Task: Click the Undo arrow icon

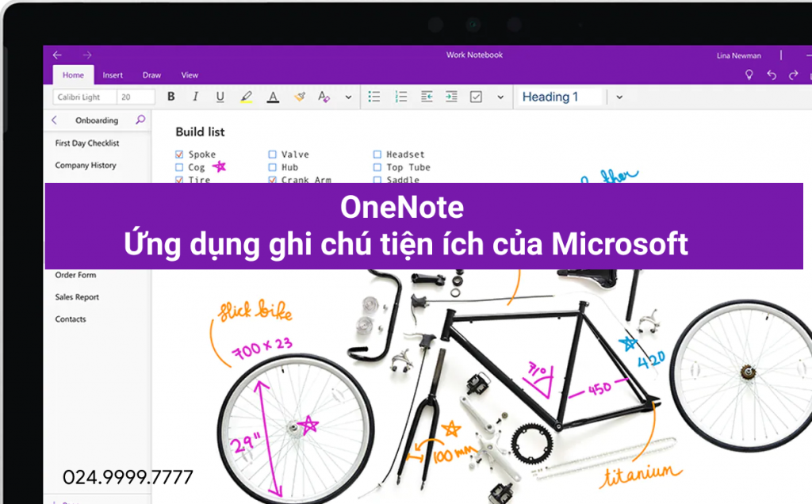Action: [x=771, y=74]
